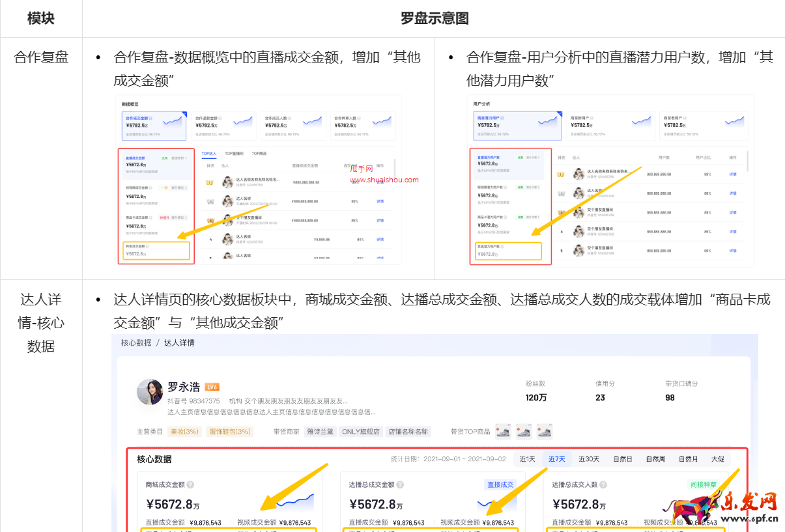Open 详情 for rank-five row in 用户分析
Viewport: 785px width, 532px height.
click(733, 250)
